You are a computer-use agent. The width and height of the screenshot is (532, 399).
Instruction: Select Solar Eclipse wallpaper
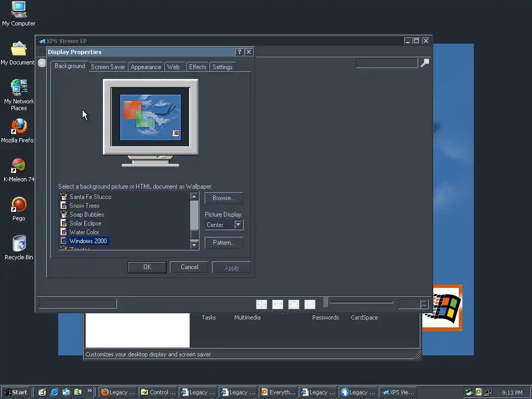[81, 223]
